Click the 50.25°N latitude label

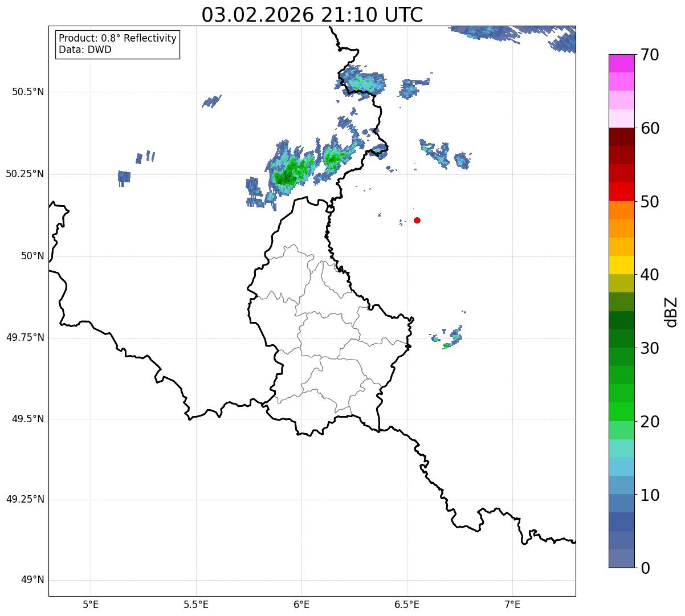(25, 174)
